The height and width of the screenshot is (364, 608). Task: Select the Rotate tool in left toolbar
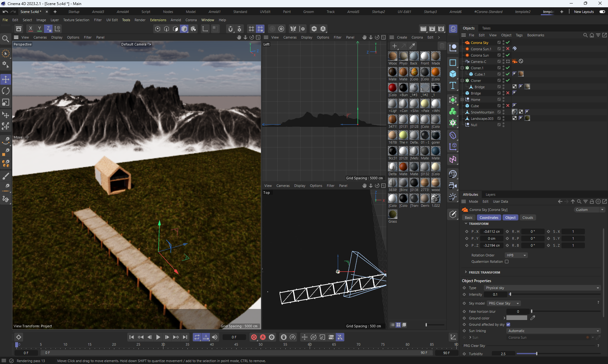click(6, 91)
